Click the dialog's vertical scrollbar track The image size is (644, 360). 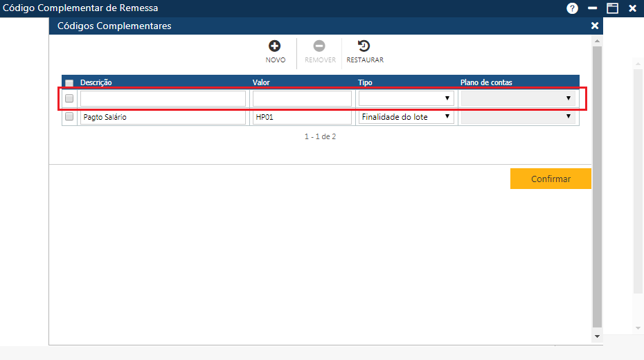tap(598, 208)
